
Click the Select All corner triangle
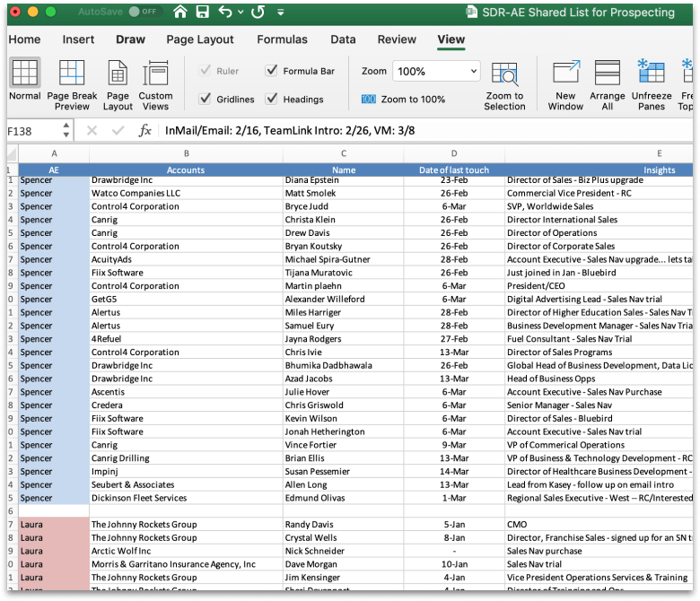point(12,154)
